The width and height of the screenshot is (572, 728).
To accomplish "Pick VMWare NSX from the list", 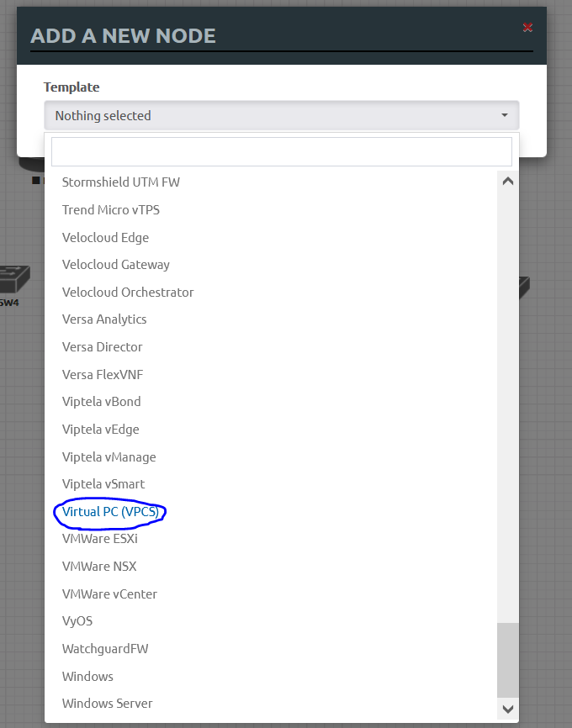I will click(99, 567).
